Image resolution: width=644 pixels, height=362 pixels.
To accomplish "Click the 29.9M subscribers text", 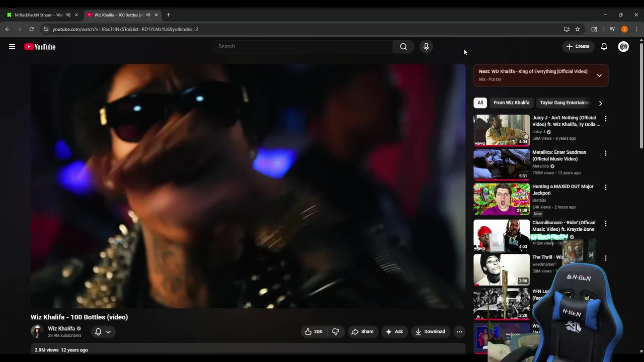I will point(64,335).
